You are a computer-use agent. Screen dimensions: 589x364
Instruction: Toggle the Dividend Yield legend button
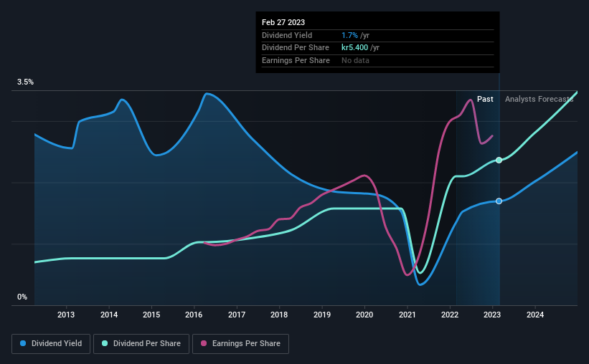[x=51, y=344]
